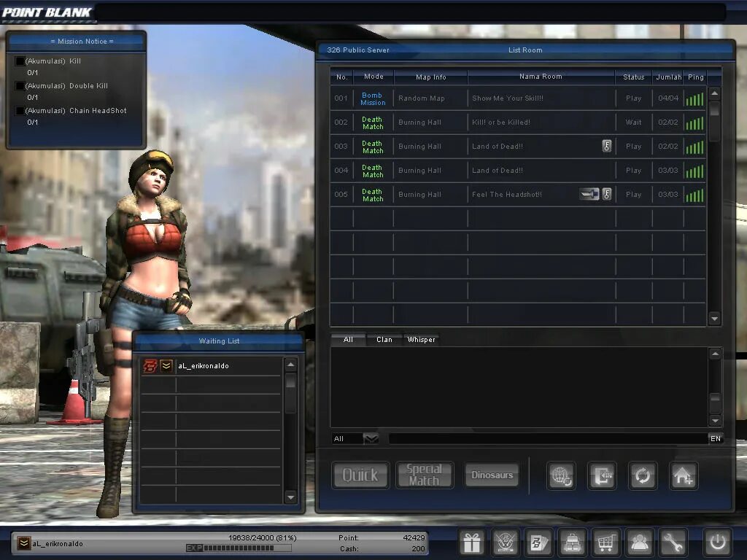747x560 pixels.
Task: Refresh the room list
Action: pos(643,475)
